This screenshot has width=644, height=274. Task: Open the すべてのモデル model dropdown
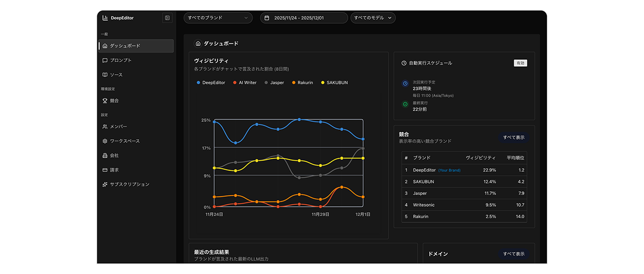click(373, 18)
